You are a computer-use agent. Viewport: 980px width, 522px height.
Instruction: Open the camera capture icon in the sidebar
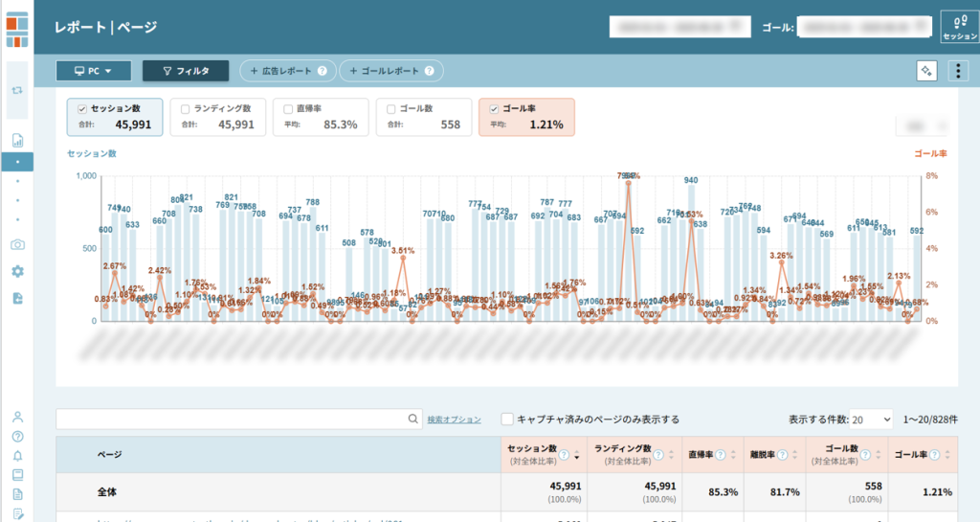(17, 244)
